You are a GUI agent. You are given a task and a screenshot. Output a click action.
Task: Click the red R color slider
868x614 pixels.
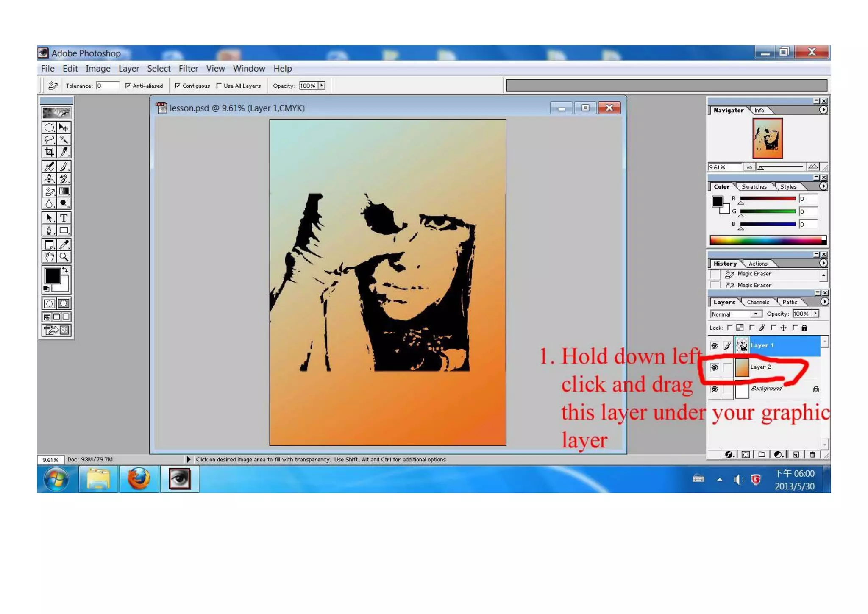pyautogui.click(x=768, y=199)
